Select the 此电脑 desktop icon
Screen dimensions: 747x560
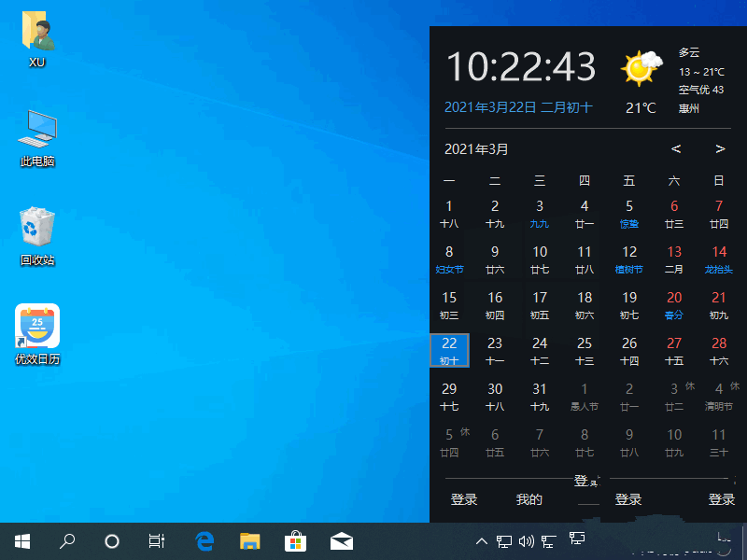pos(37,138)
